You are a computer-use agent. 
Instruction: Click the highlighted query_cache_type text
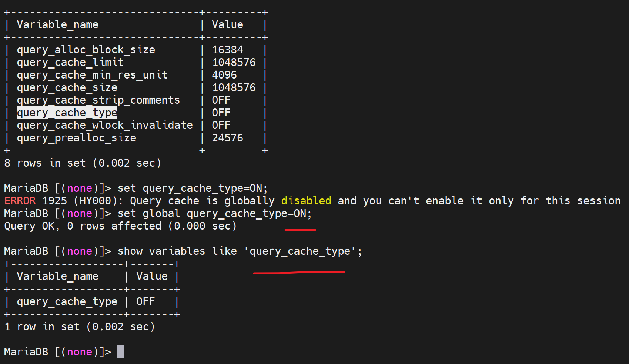(67, 113)
